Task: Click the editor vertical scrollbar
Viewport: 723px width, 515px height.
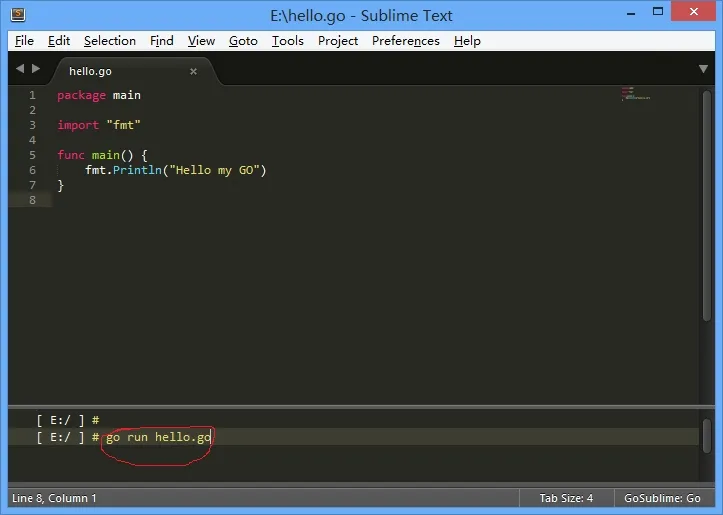Action: (707, 205)
